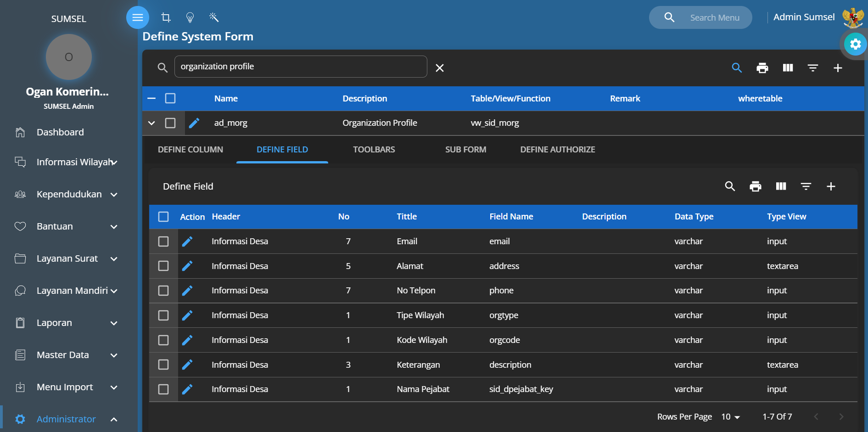The image size is (868, 432).
Task: Check the Email row checkbox
Action: (x=163, y=241)
